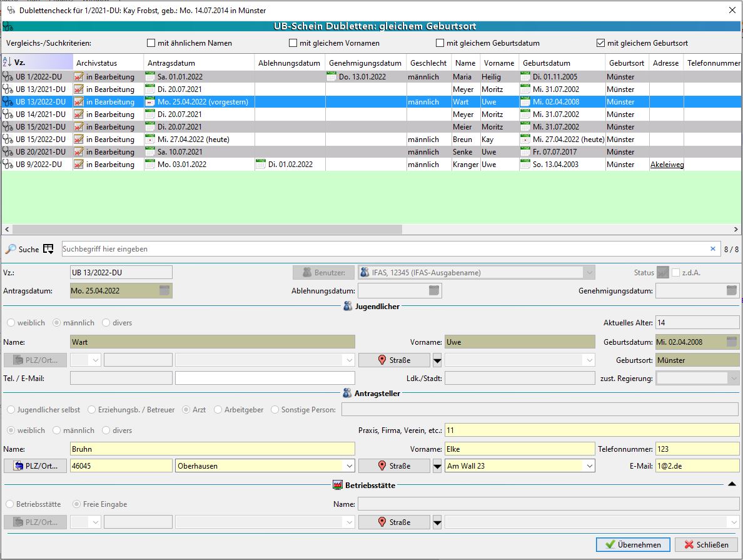Click the Vz. sort A-Z icon
The height and width of the screenshot is (560, 743).
coord(7,63)
